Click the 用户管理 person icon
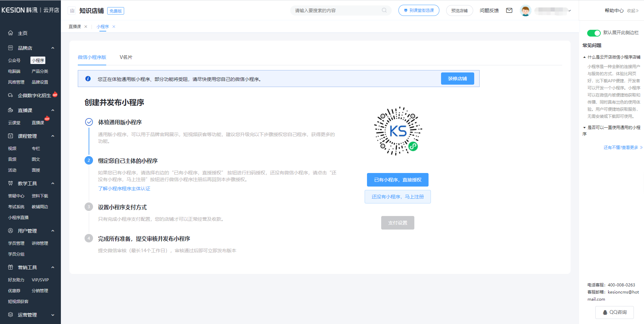Viewport: 644px width, 324px height. click(10, 231)
